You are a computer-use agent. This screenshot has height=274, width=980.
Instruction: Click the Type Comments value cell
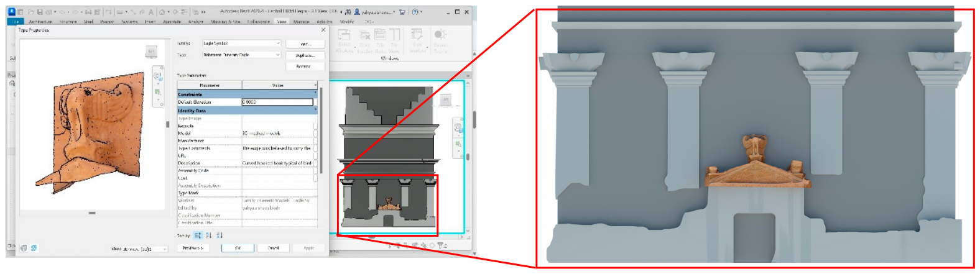tap(277, 148)
